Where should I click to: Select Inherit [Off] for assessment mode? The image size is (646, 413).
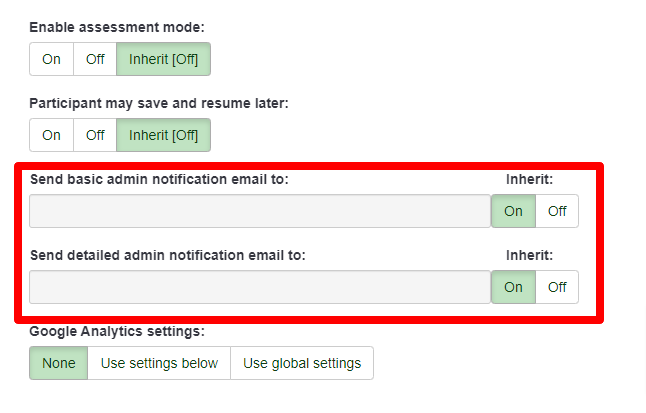pyautogui.click(x=163, y=59)
